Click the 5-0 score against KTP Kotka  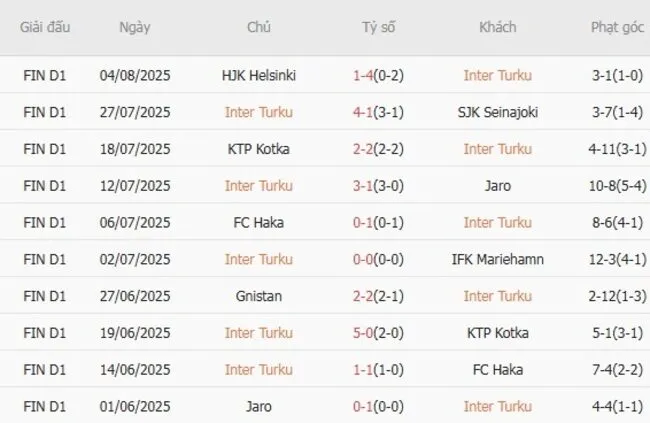364,333
